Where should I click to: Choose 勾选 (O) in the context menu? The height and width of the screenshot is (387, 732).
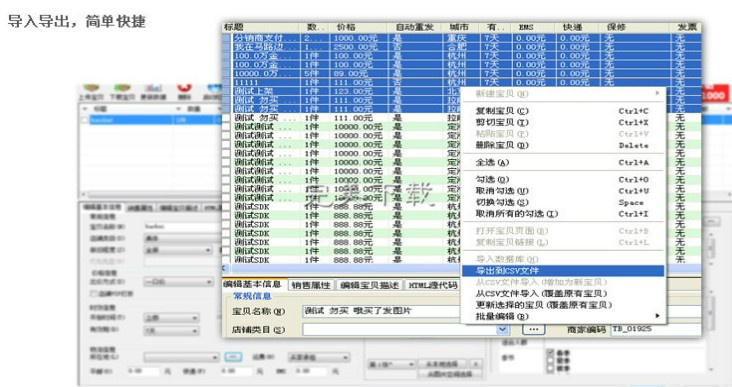pos(562,179)
